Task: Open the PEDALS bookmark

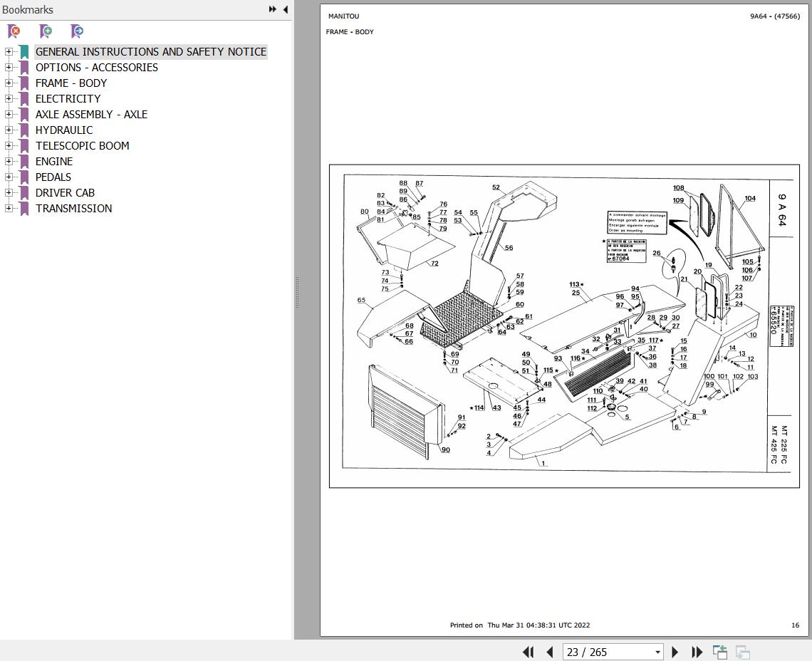Action: point(53,177)
